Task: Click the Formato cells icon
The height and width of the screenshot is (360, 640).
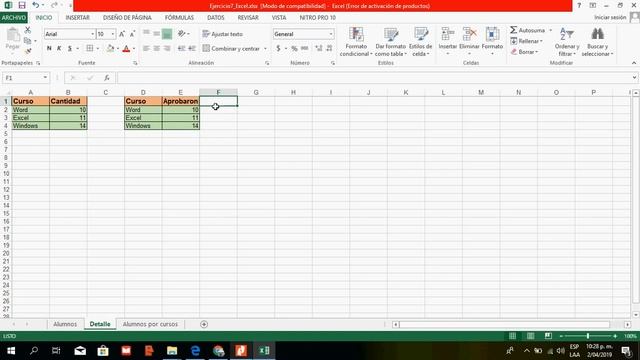Action: [x=492, y=35]
